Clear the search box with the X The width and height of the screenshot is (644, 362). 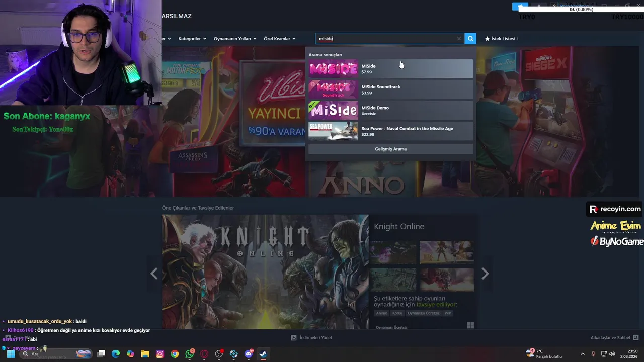click(459, 39)
